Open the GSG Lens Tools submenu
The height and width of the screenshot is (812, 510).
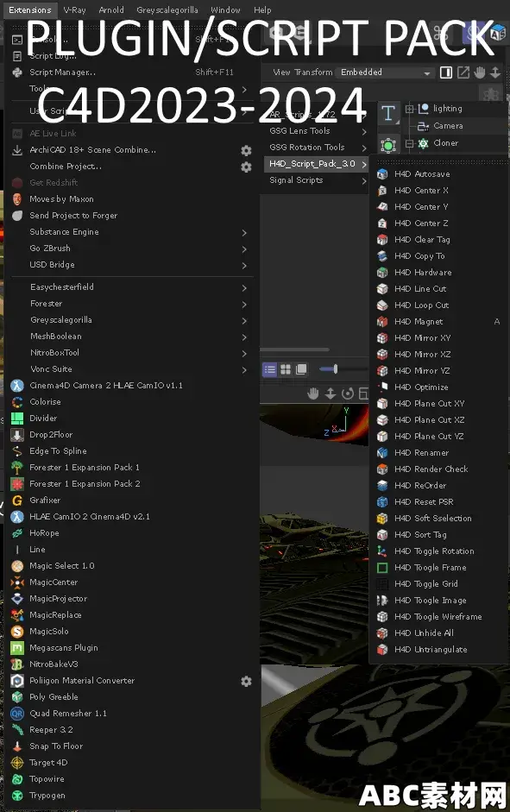317,131
